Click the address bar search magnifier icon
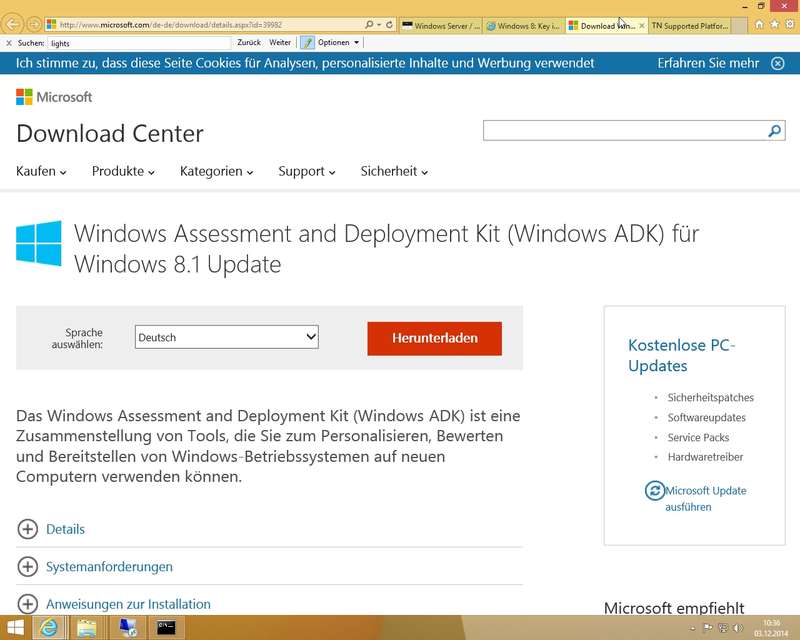The height and width of the screenshot is (640, 800). tap(369, 24)
